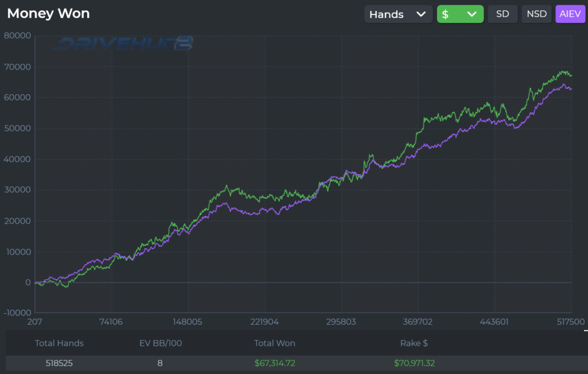Open the green $ currency dropdown
588x374 pixels.
point(460,14)
